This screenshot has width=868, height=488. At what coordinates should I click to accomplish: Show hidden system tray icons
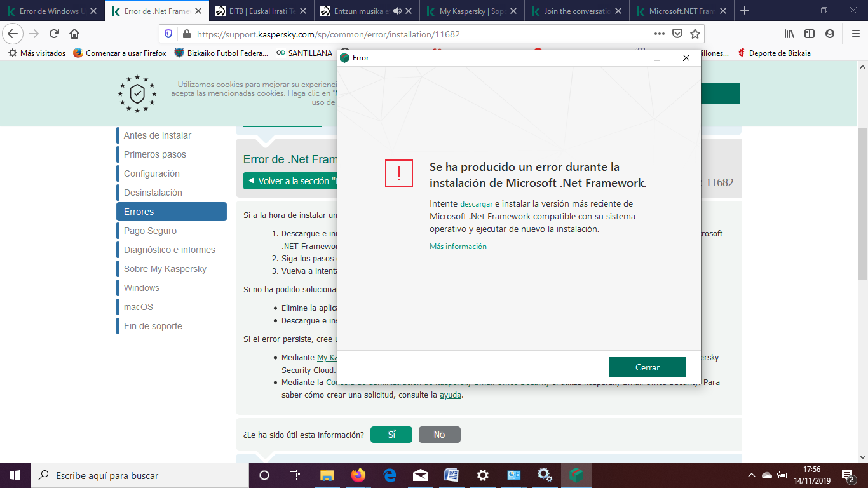click(752, 475)
